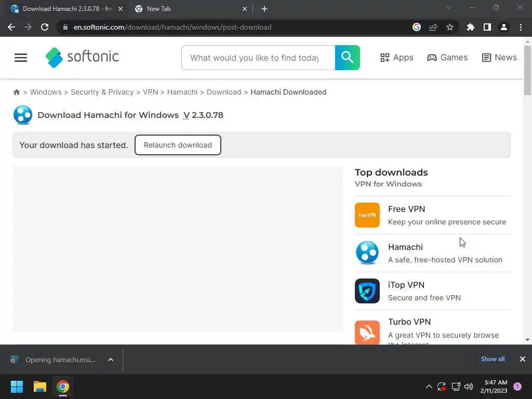Open the iTop VPN shield icon
532x399 pixels.
367,291
